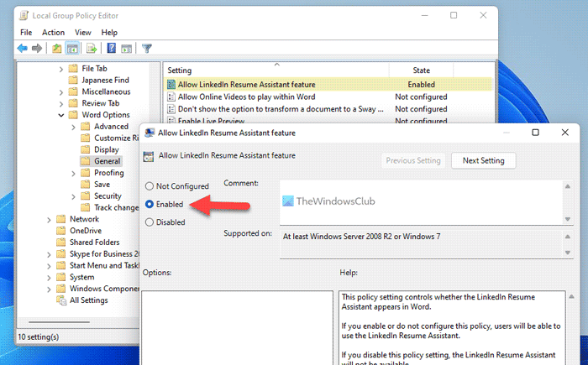Click the All Settings icon in tree
588x365 pixels.
(x=61, y=300)
